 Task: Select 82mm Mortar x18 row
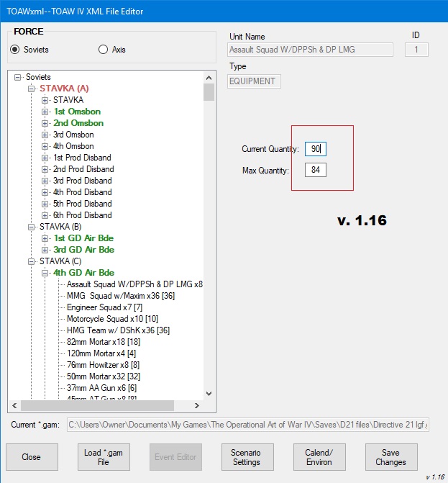click(x=104, y=342)
